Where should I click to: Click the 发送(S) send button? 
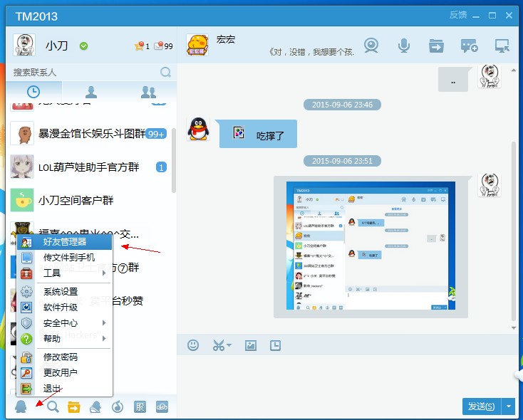[x=482, y=406]
